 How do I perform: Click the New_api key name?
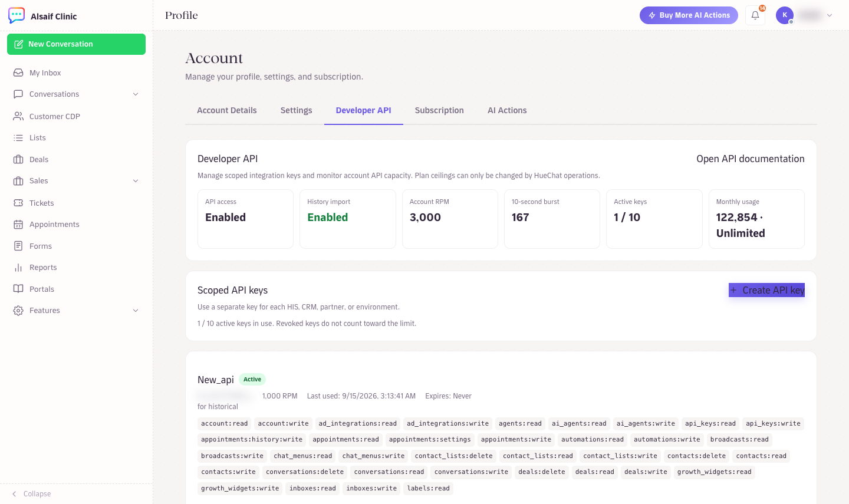point(216,380)
